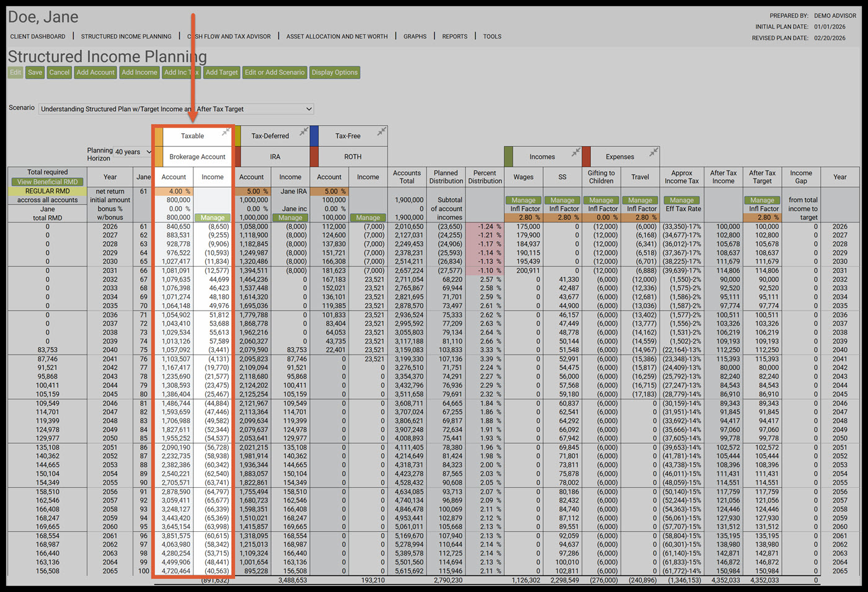Click Add Inc Tax button
The image size is (868, 592).
tap(181, 73)
